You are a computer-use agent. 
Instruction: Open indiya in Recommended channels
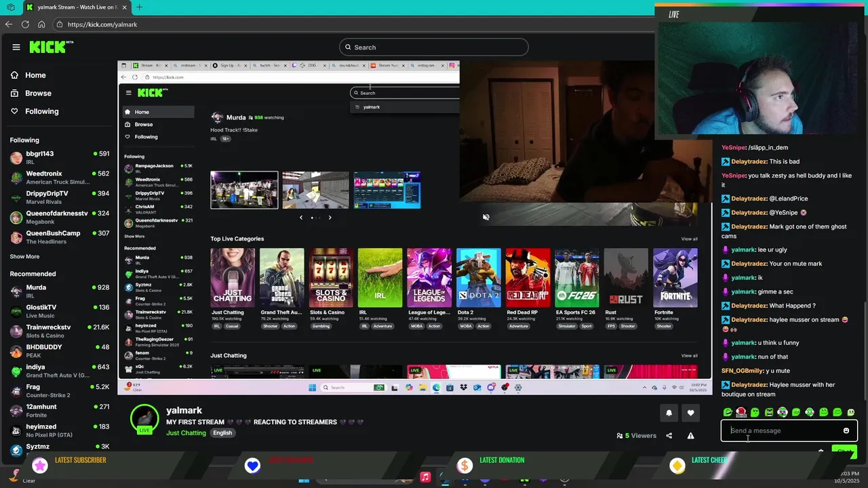pos(60,371)
